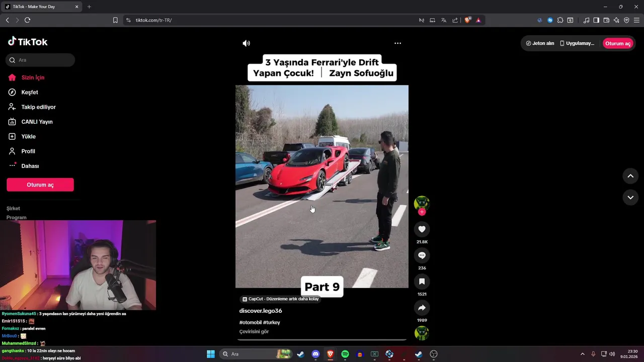Click the CapCut promotion label

[x=280, y=299]
